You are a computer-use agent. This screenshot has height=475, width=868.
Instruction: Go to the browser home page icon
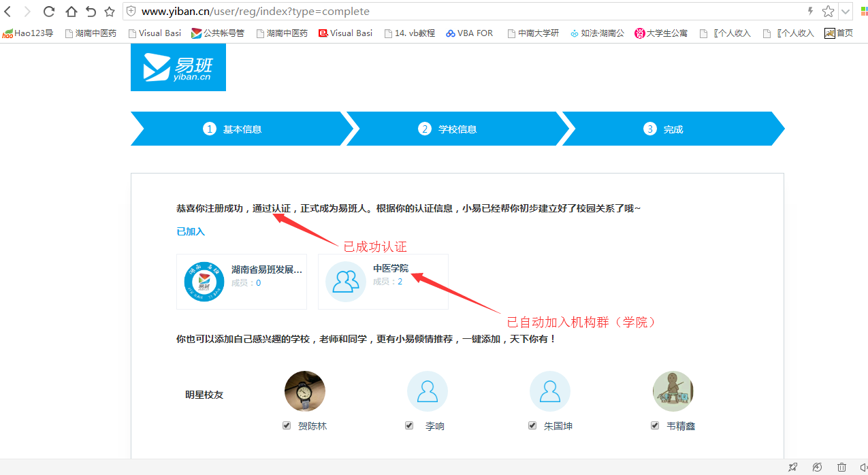71,12
